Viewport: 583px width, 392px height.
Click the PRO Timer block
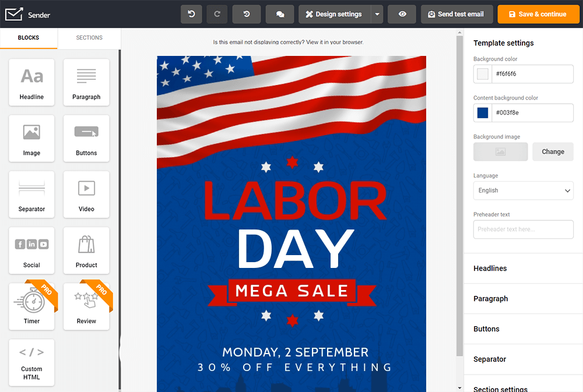point(31,306)
